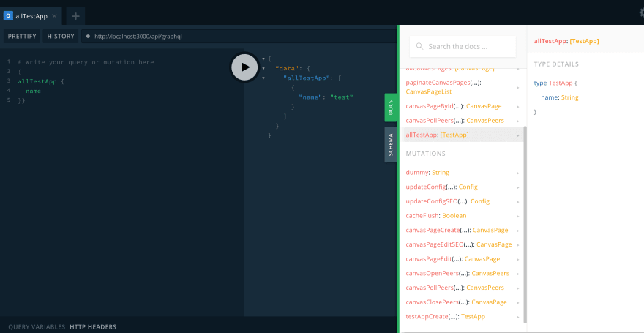Collapse the "data" node in response
The width and height of the screenshot is (644, 333).
pyautogui.click(x=263, y=68)
